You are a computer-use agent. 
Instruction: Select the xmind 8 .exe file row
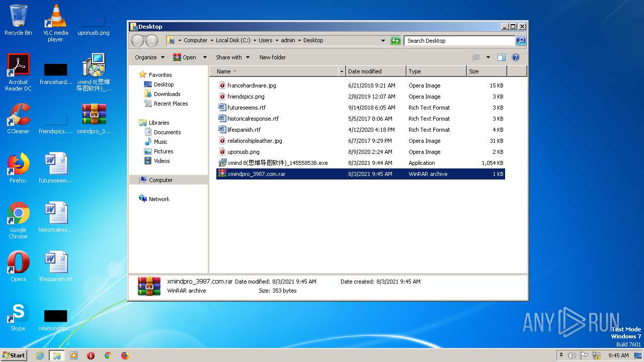click(x=361, y=163)
